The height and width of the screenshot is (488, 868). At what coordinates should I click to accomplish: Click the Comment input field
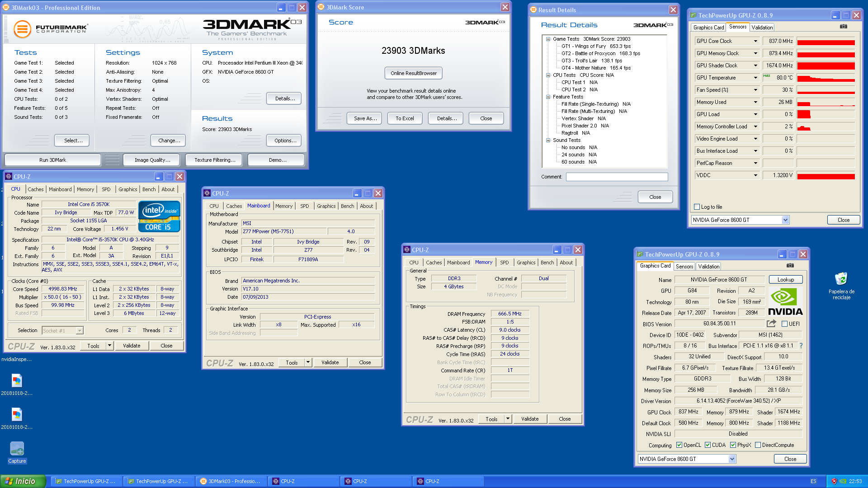[617, 177]
